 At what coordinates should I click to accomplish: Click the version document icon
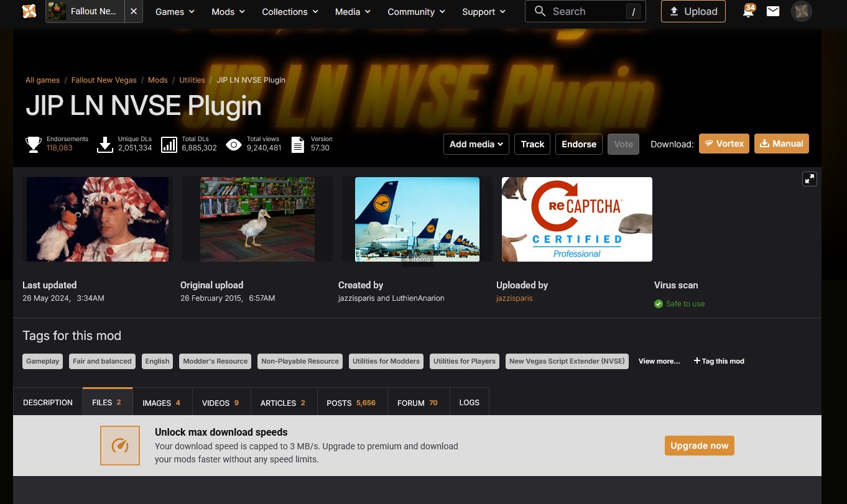point(298,144)
